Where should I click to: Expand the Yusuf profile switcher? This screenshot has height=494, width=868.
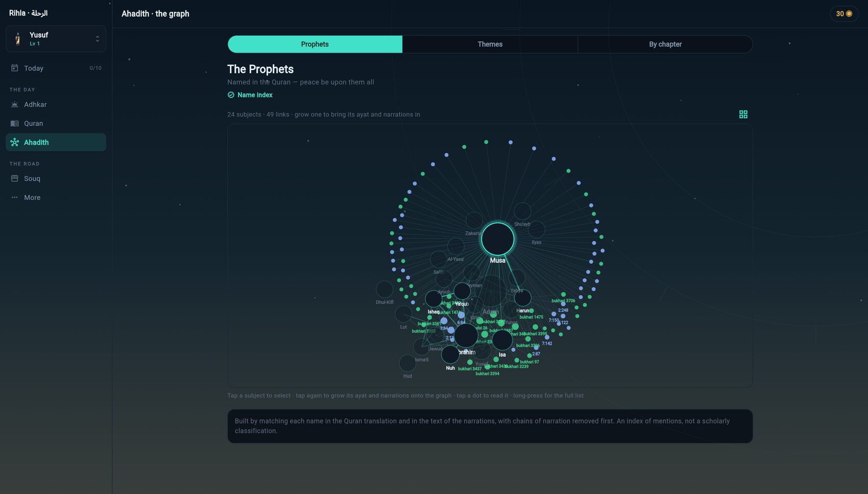point(56,39)
